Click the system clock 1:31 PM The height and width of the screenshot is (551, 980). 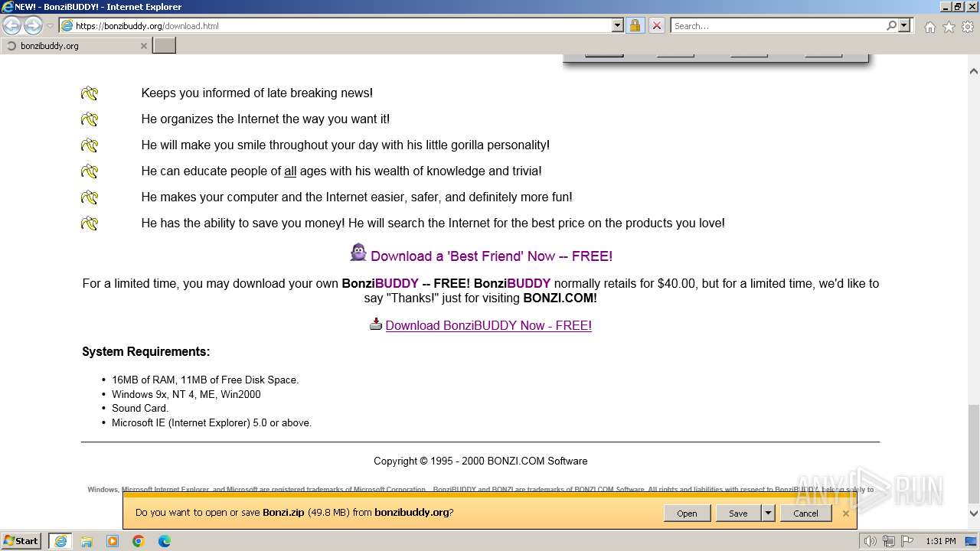point(941,542)
